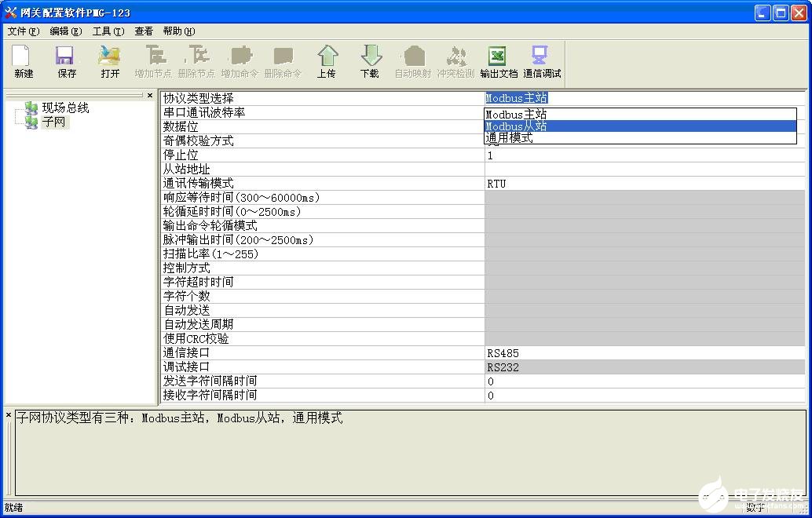Click the 通讯传输模式 value RTU

click(x=645, y=184)
